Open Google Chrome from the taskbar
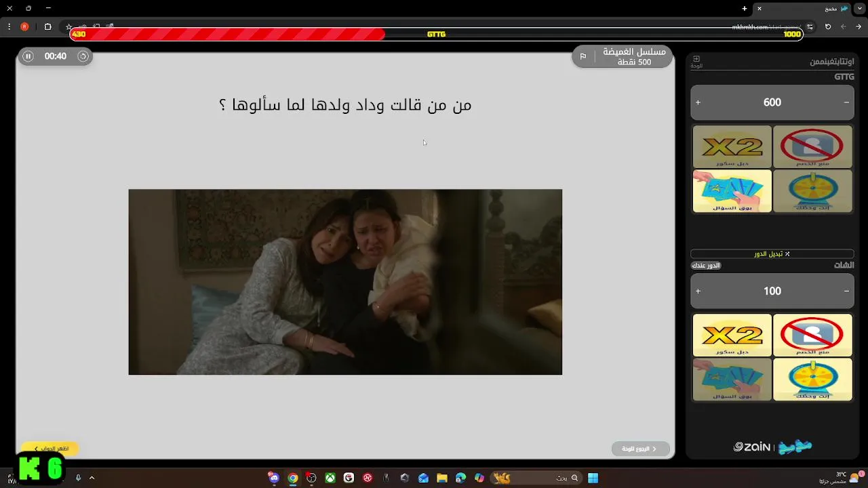Viewport: 868px width, 488px height. [x=292, y=478]
